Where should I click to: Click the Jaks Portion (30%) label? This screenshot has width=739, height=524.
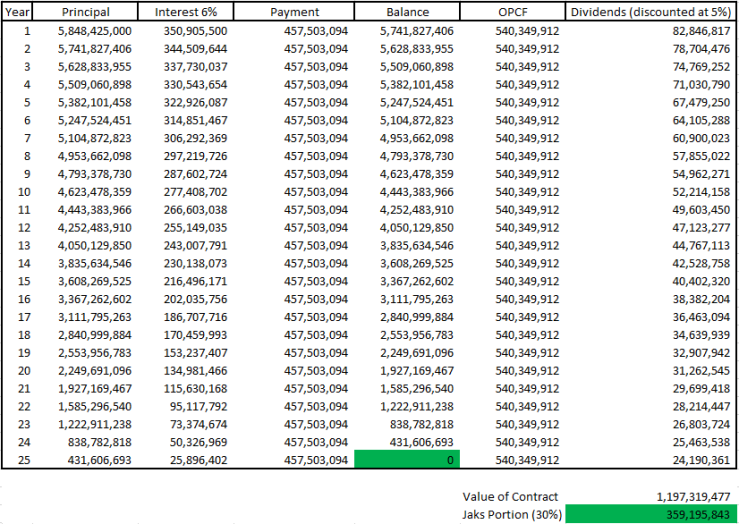click(x=512, y=514)
